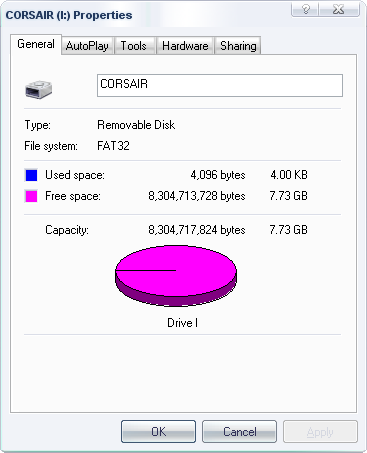This screenshot has width=367, height=453.
Task: Click the "Capacity:" label
Action: (67, 230)
